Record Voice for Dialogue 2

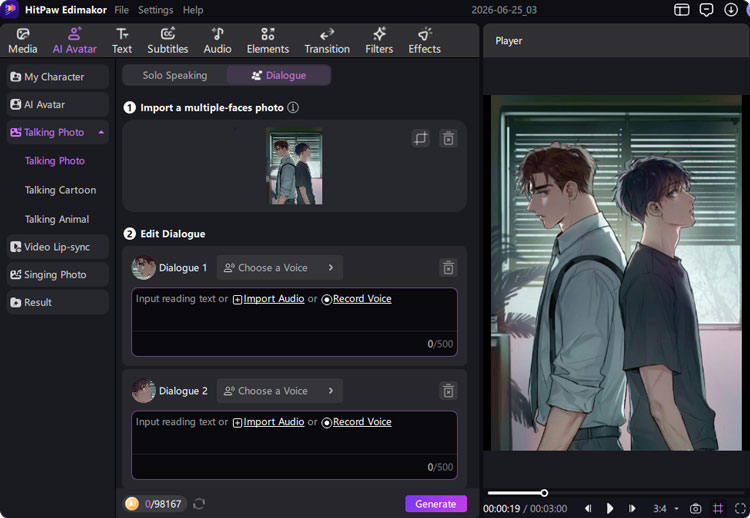tap(356, 422)
